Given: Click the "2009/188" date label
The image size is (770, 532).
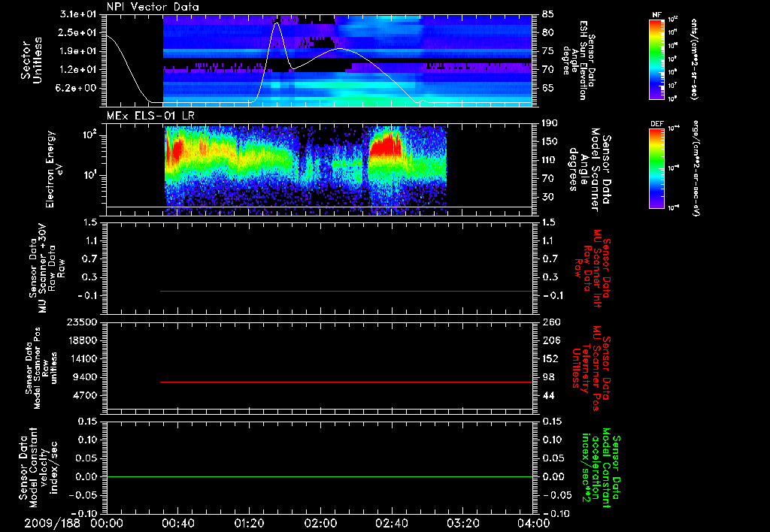Looking at the screenshot, I should point(53,523).
